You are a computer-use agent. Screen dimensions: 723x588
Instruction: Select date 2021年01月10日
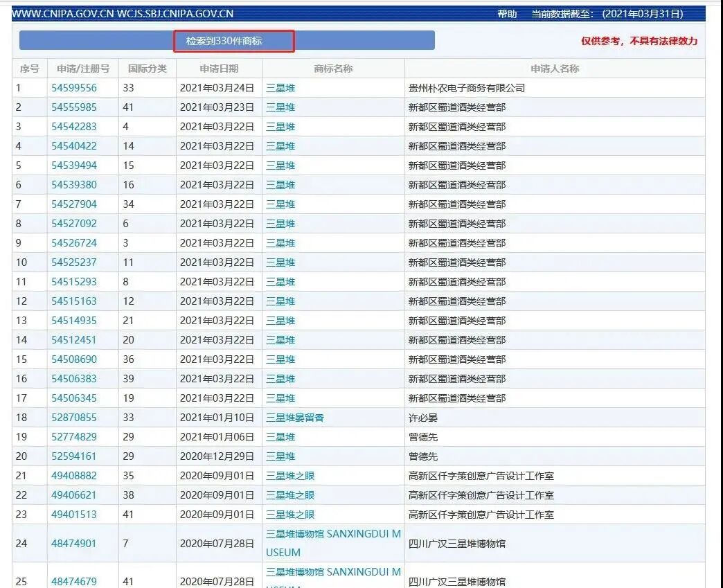(217, 417)
